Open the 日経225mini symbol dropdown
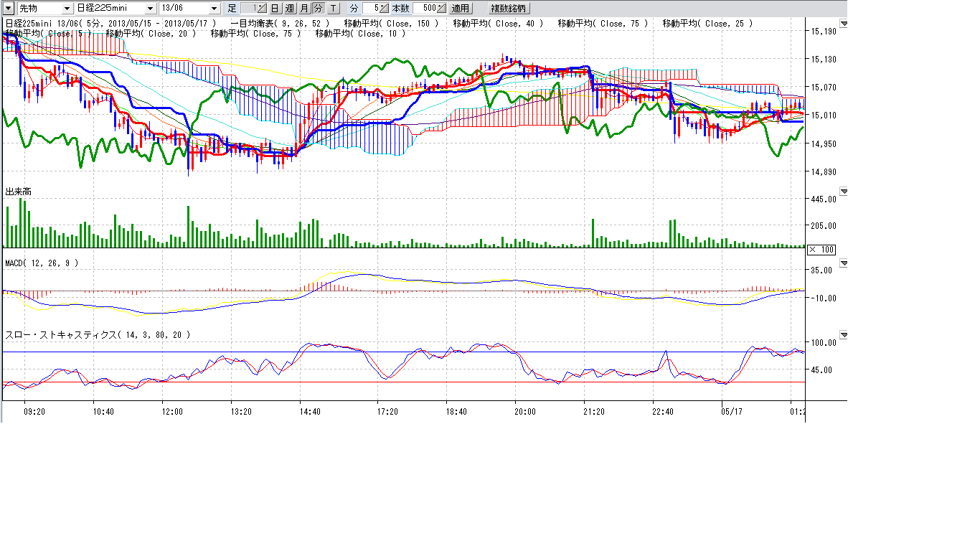This screenshot has height=551, width=980. 150,9
